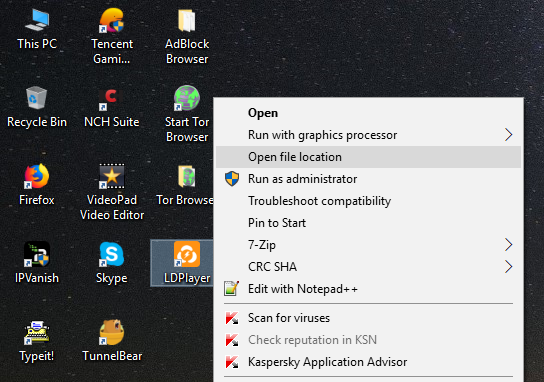Expand the 7-Zip submenu arrow
The width and height of the screenshot is (544, 382).
pos(508,245)
